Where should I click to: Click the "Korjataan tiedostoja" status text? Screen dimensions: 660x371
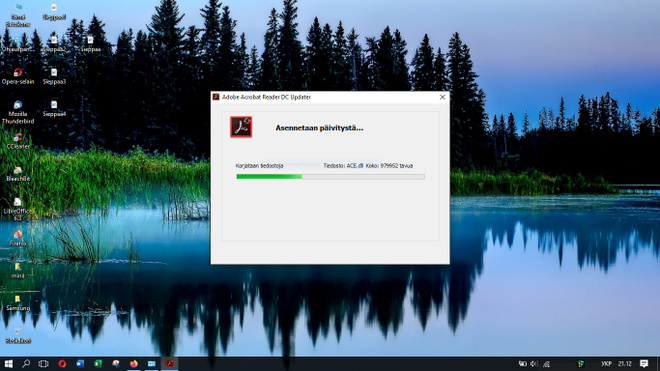259,166
